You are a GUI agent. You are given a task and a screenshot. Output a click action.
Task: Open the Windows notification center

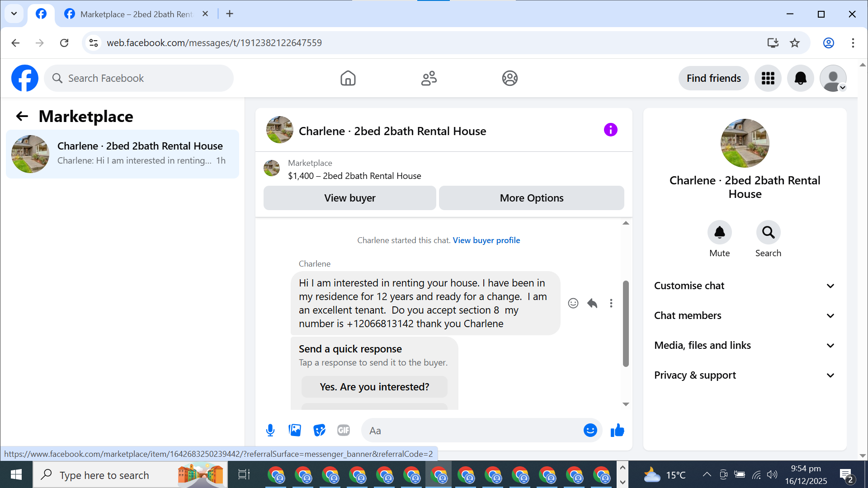(x=846, y=474)
